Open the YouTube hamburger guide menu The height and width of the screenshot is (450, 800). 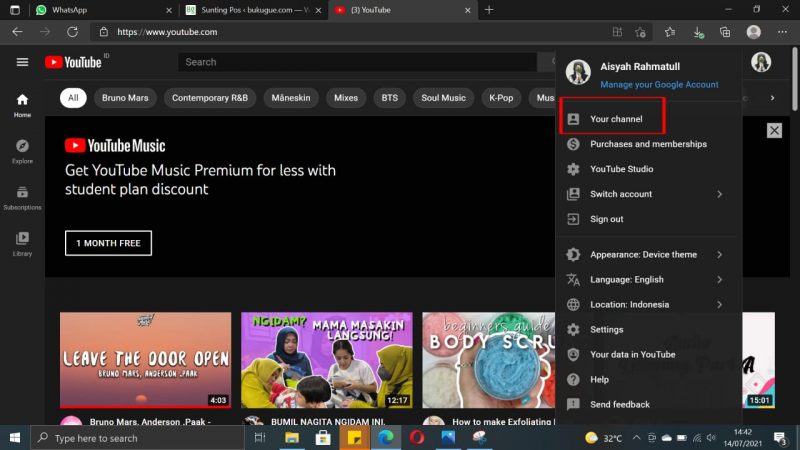[22, 62]
